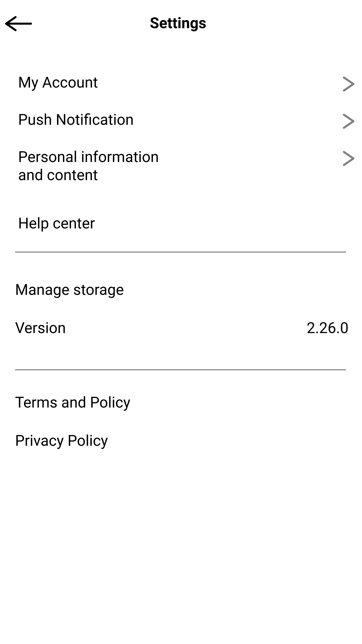The width and height of the screenshot is (362, 644).
Task: Tap empty space right of Manage storage
Action: point(237,290)
